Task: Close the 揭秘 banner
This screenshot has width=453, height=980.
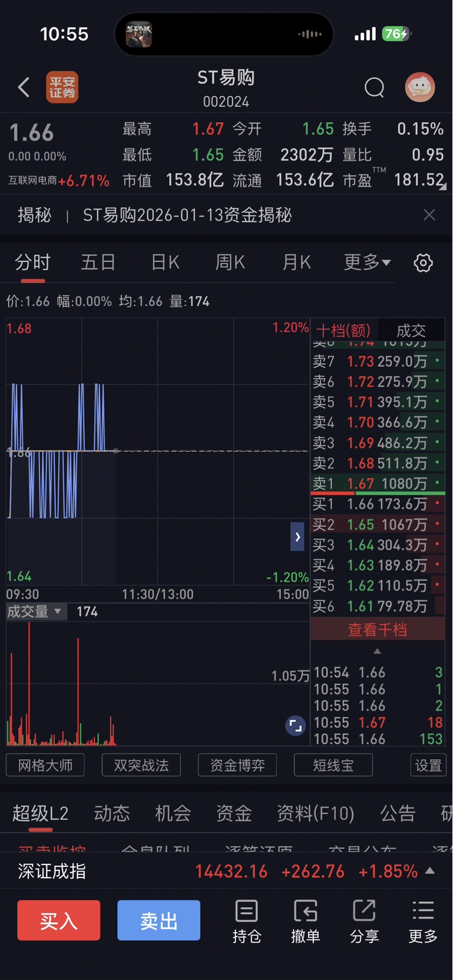Action: pyautogui.click(x=429, y=215)
